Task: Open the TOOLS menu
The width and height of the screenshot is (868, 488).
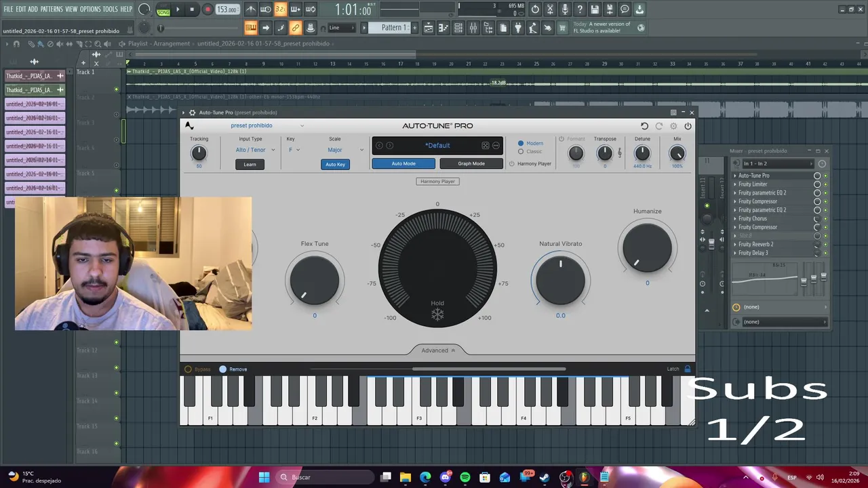Action: (111, 9)
